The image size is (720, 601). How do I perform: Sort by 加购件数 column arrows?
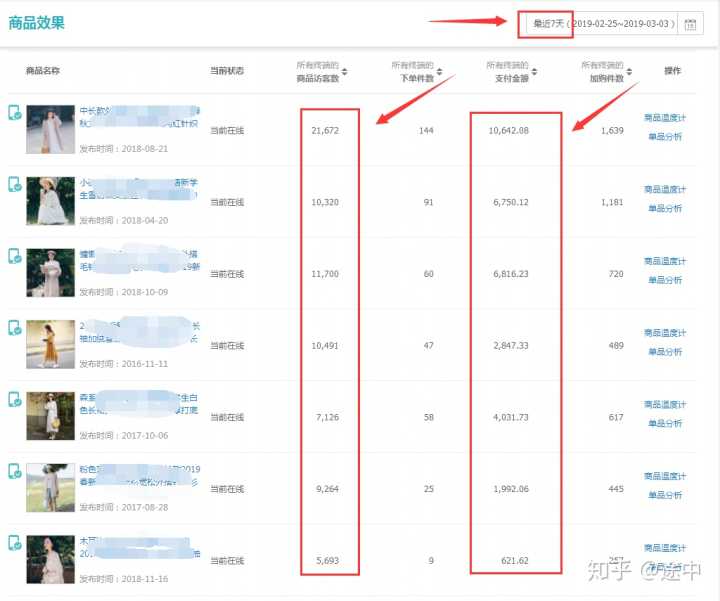(x=630, y=72)
